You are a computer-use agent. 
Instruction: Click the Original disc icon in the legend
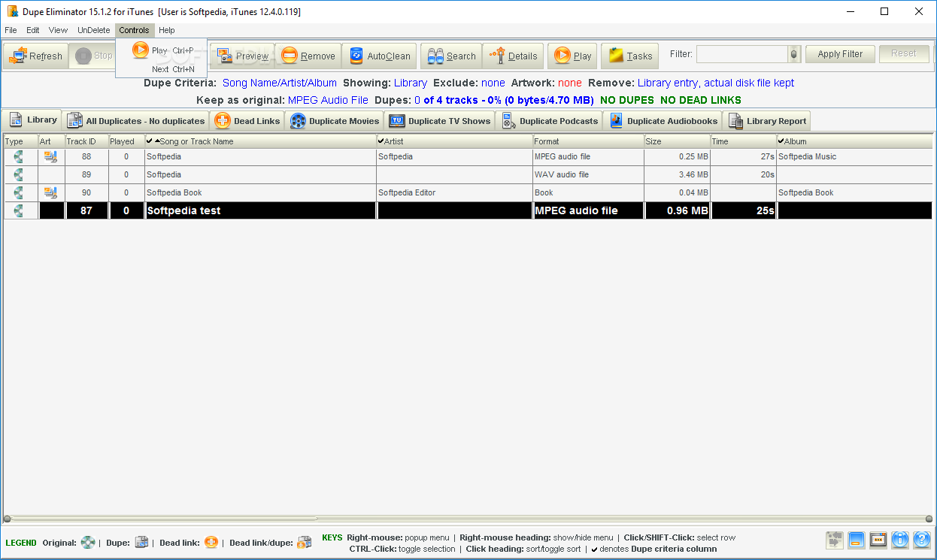(88, 542)
